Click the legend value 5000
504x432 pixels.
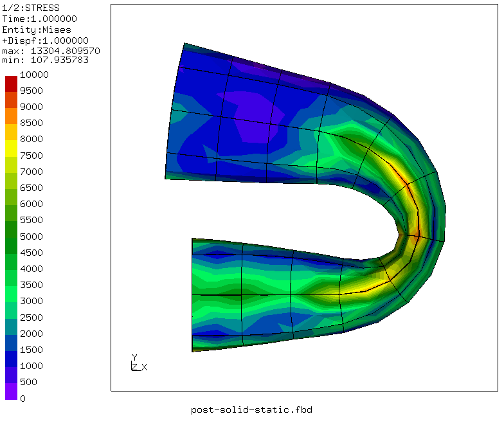point(31,237)
